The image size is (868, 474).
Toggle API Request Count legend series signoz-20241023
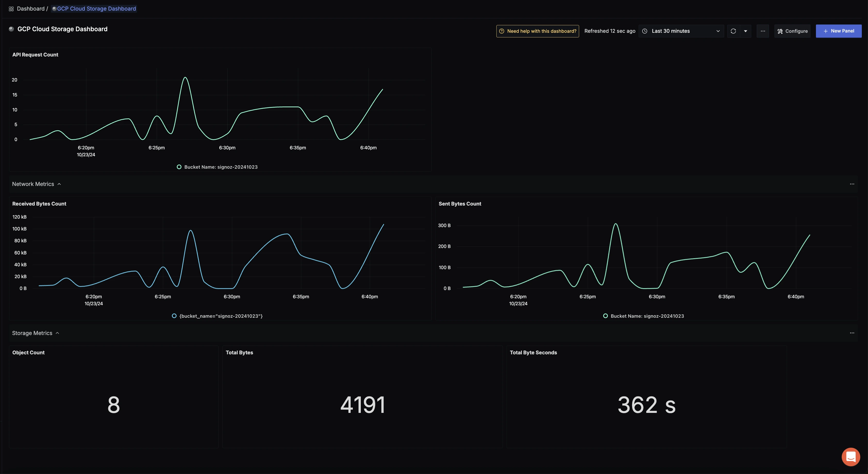click(217, 167)
